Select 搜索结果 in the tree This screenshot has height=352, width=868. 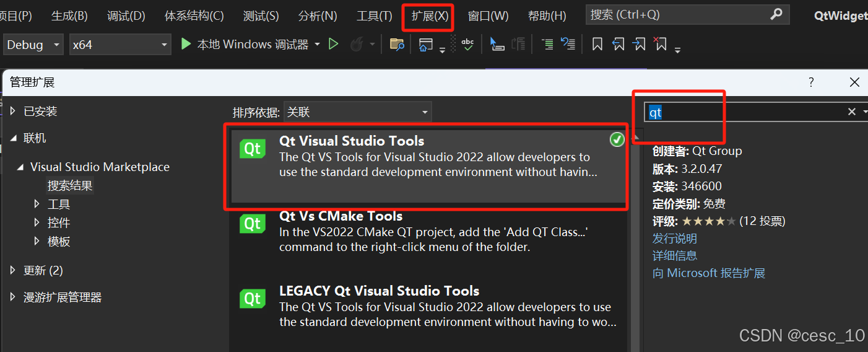point(70,185)
